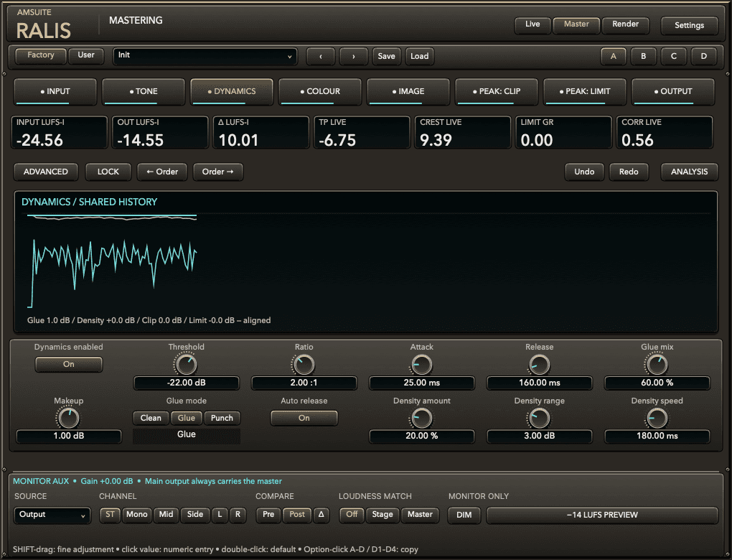Viewport: 732px width, 560px height.
Task: Switch to Render mode
Action: pos(625,24)
